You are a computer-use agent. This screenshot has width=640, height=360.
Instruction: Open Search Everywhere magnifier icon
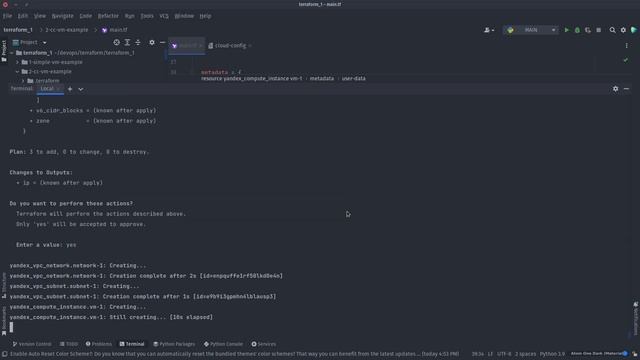point(612,30)
